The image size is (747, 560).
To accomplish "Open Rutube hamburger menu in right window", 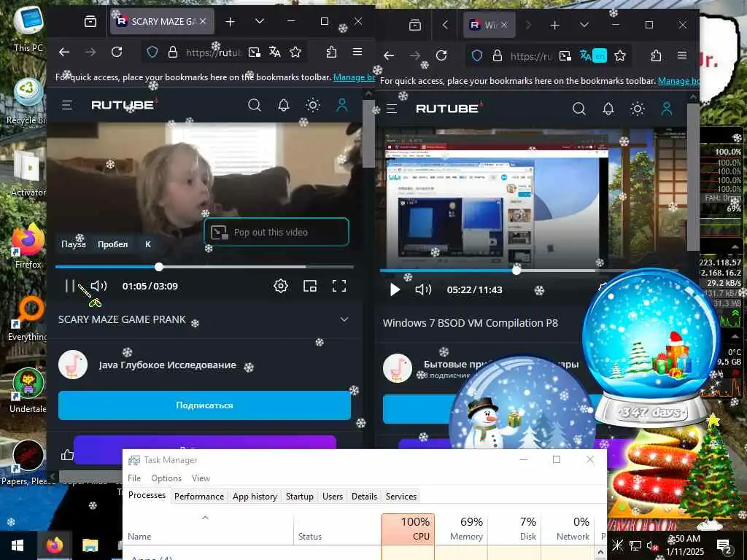I will (392, 109).
